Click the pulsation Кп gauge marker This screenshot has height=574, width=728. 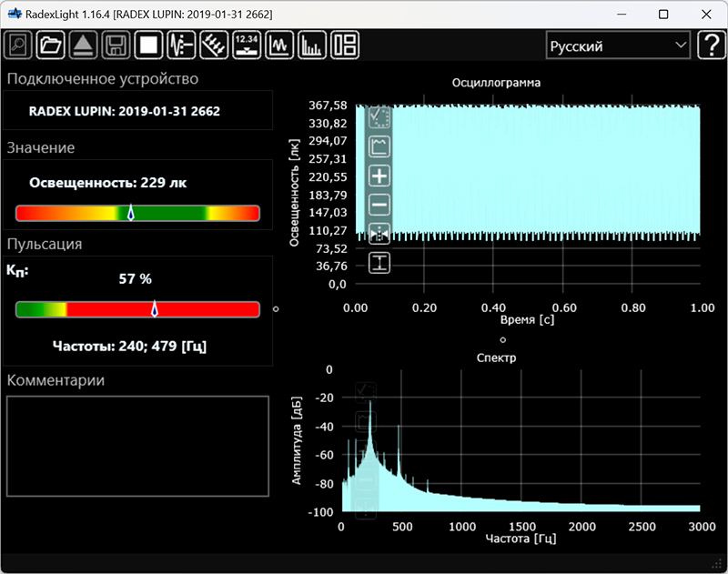coord(154,309)
